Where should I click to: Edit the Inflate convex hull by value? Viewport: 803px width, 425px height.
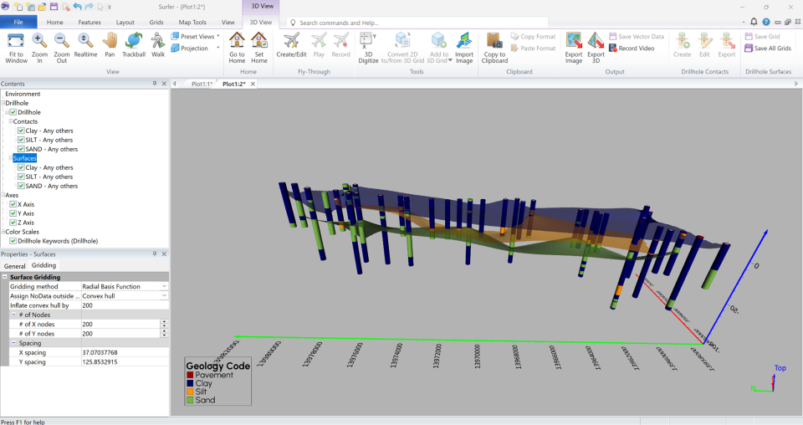(124, 305)
